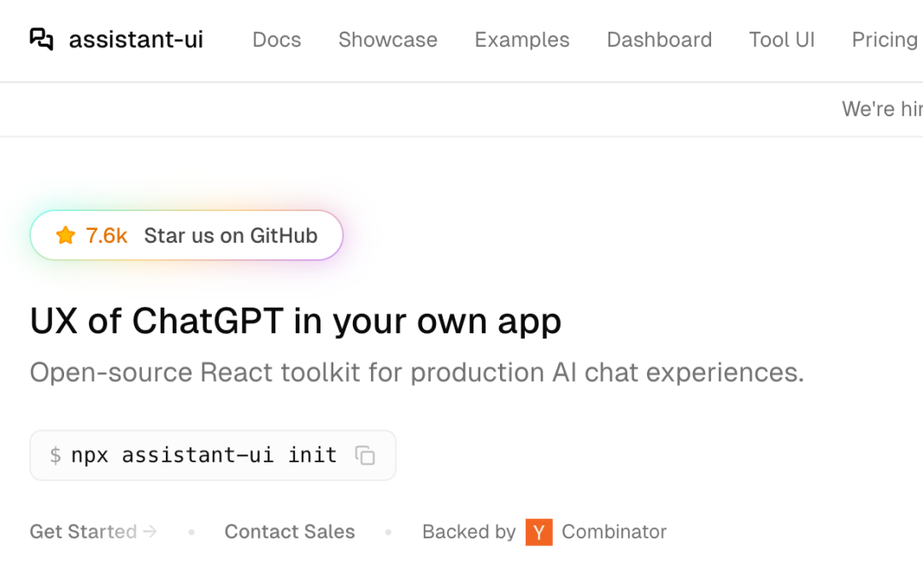Viewport: 923px width, 588px height.
Task: Click the We're hiring banner text
Action: pos(882,109)
